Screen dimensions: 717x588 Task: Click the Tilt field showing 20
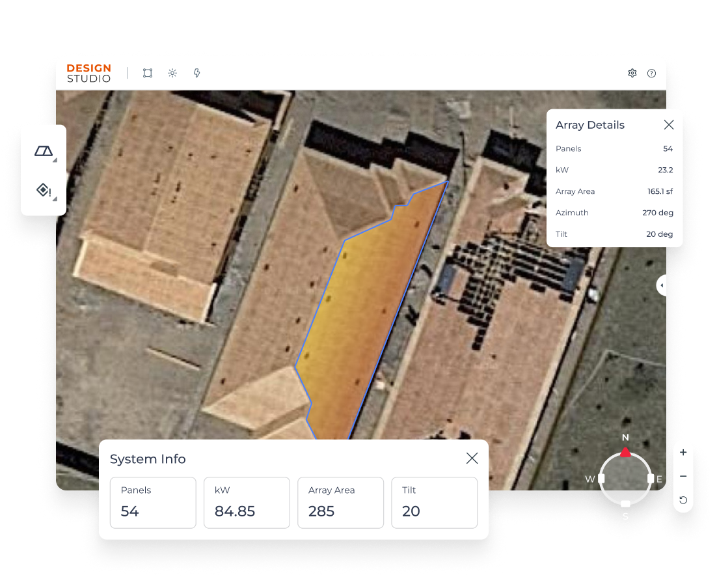pos(434,502)
